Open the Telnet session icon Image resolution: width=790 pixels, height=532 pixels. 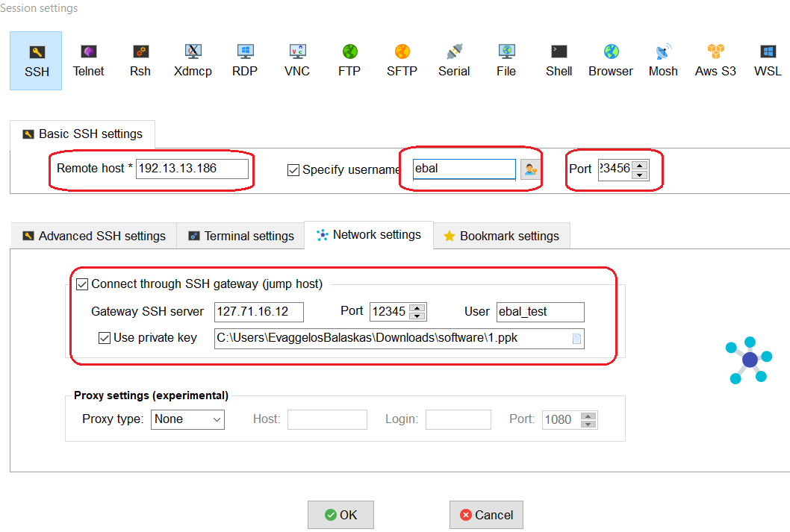(x=88, y=60)
